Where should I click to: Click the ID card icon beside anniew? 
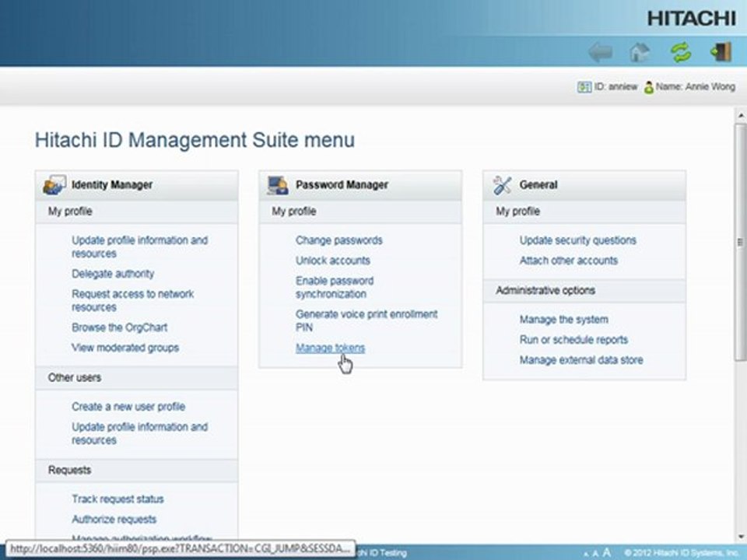584,87
